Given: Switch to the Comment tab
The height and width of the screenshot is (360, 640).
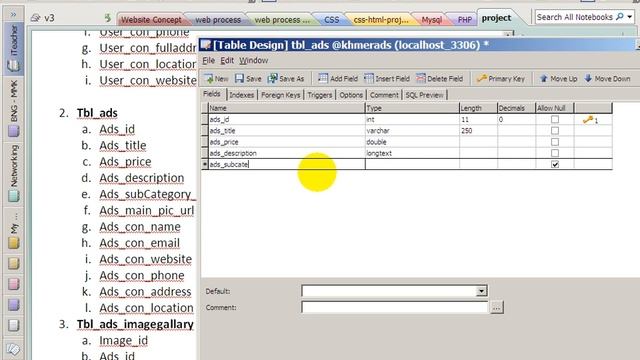Looking at the screenshot, I should [x=384, y=95].
